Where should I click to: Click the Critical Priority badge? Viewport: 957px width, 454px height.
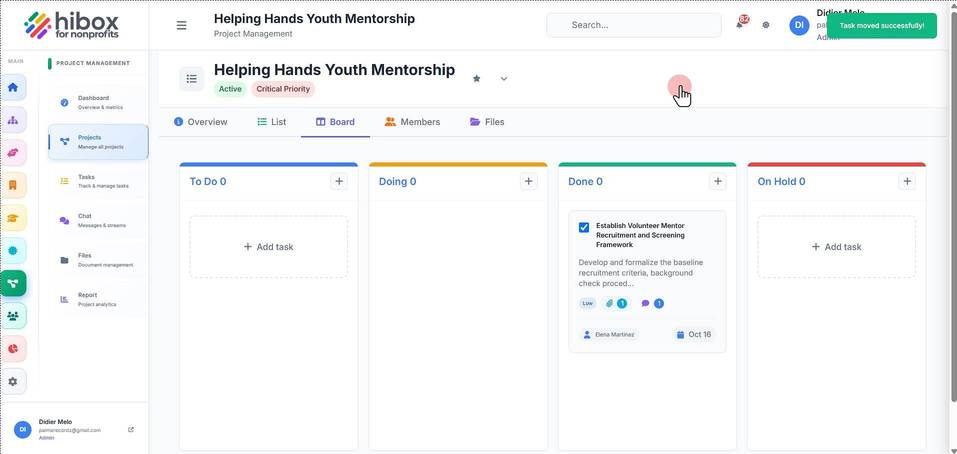pyautogui.click(x=283, y=89)
